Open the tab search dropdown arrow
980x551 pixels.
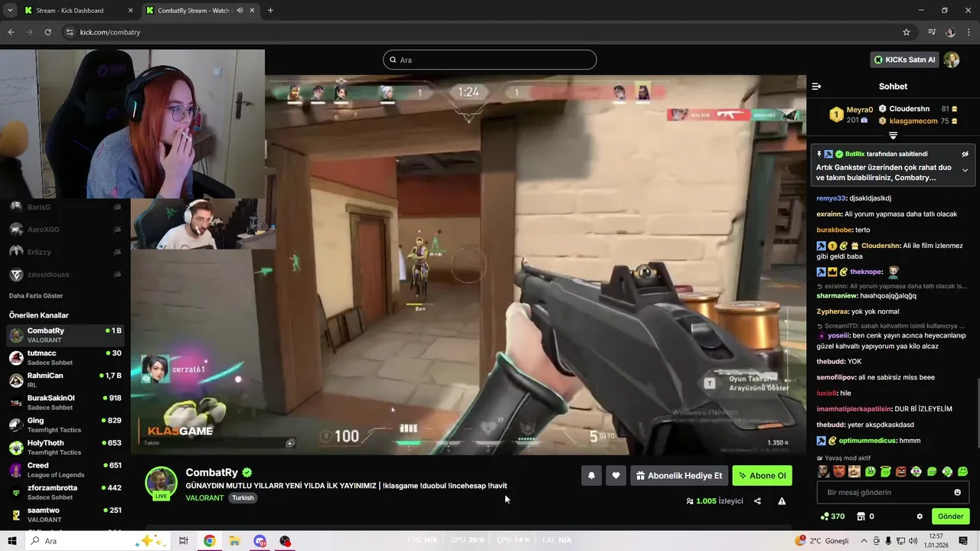point(10,11)
